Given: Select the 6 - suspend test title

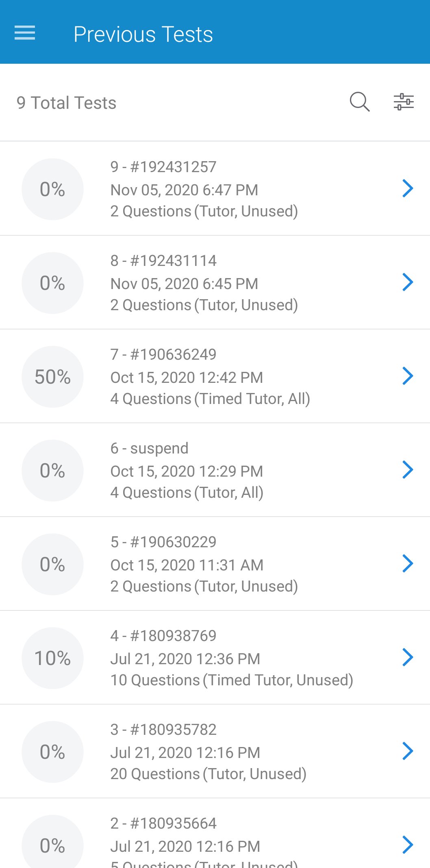Looking at the screenshot, I should 149,448.
